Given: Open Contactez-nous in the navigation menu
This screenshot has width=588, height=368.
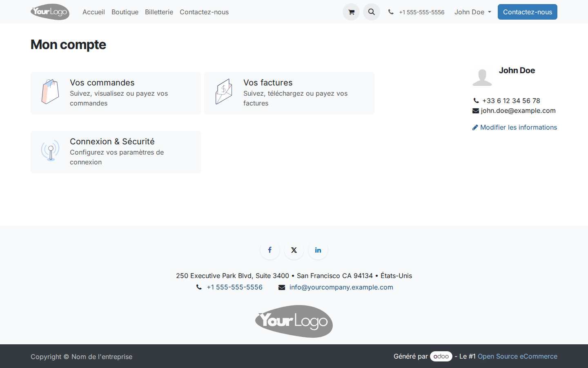Looking at the screenshot, I should pyautogui.click(x=204, y=12).
